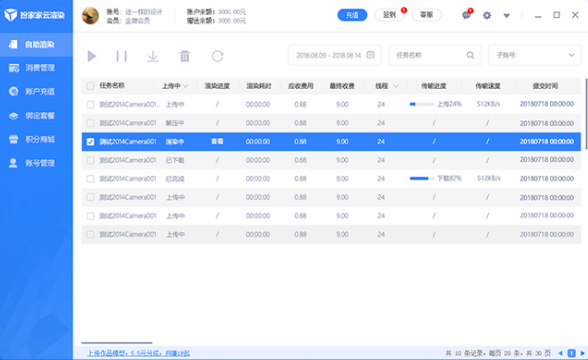Click the 传输进度 column header
Viewport: 588px width, 360px height.
(434, 86)
